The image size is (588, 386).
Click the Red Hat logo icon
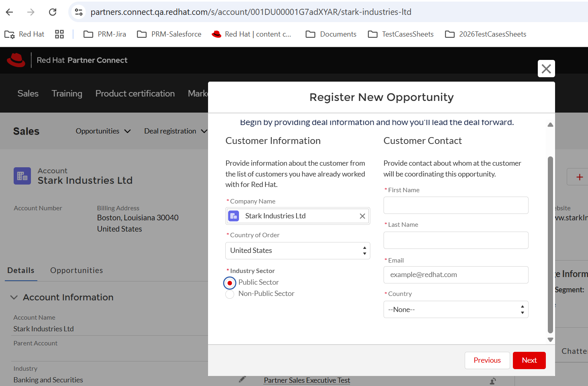(16, 60)
